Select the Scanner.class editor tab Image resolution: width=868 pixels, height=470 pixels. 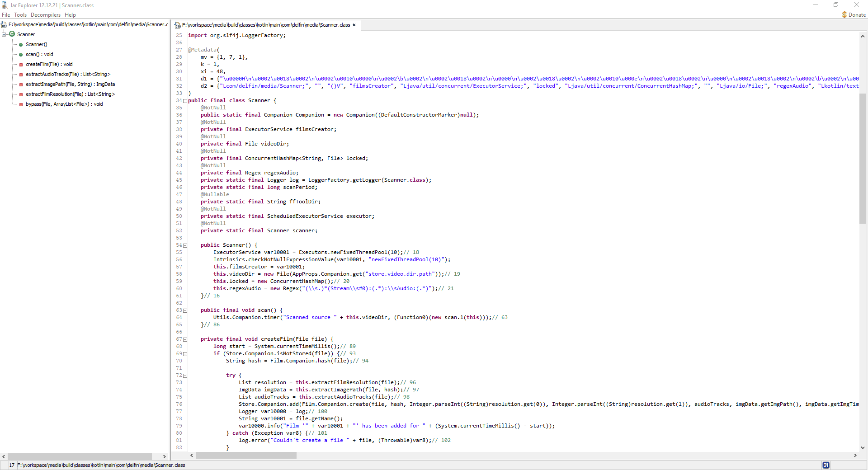pyautogui.click(x=266, y=25)
